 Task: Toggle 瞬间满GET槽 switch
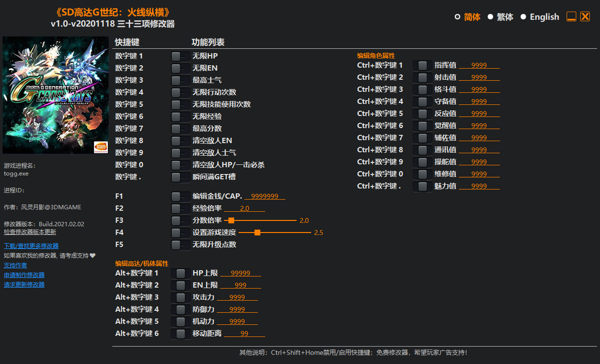(x=180, y=177)
